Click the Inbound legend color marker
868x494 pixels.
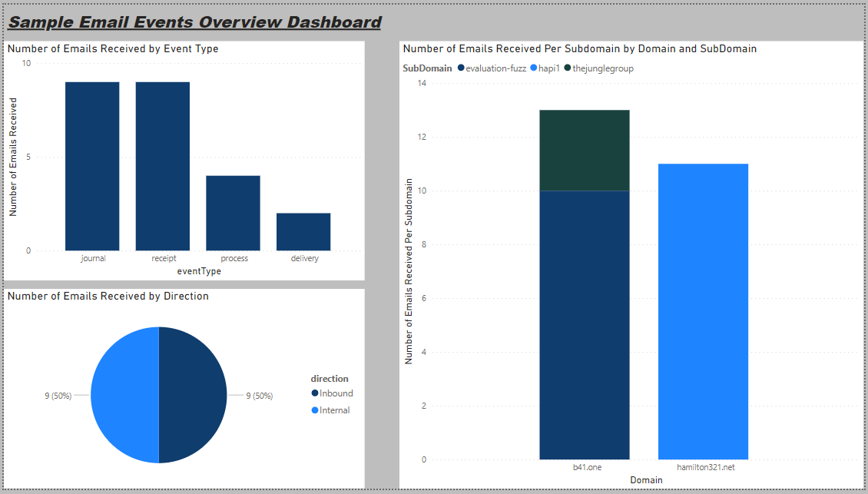[315, 393]
